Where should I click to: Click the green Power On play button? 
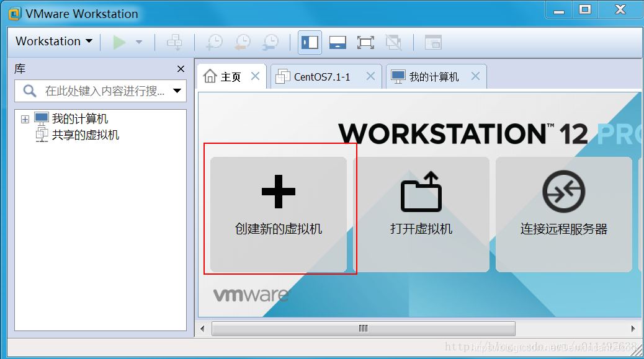119,42
